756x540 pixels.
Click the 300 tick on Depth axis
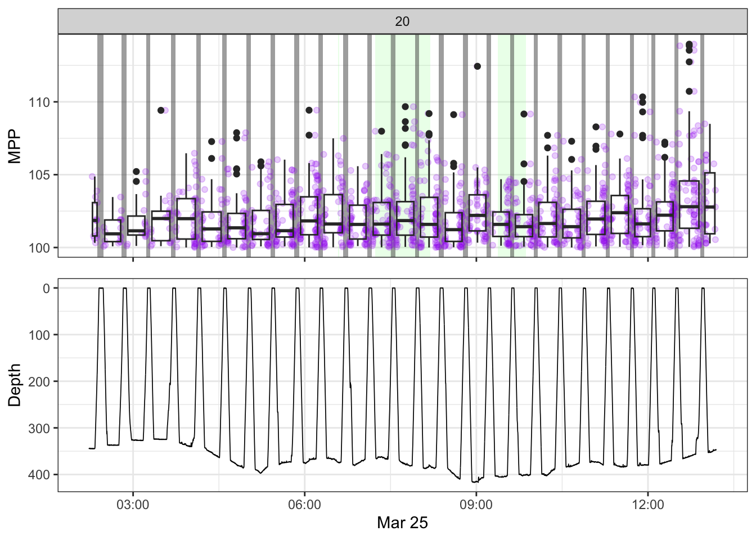click(40, 429)
